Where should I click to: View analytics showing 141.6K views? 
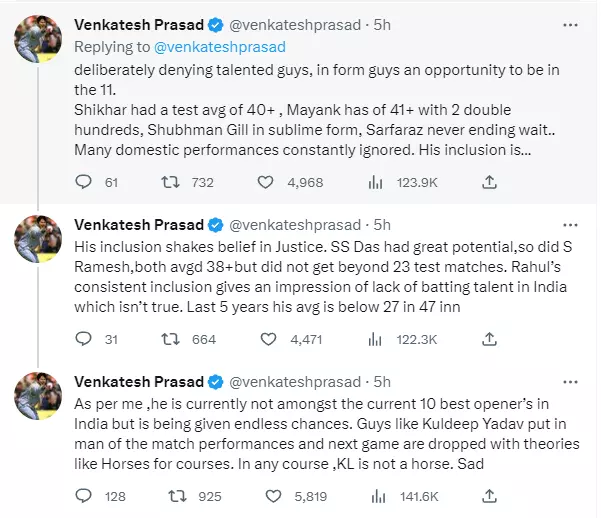[377, 495]
